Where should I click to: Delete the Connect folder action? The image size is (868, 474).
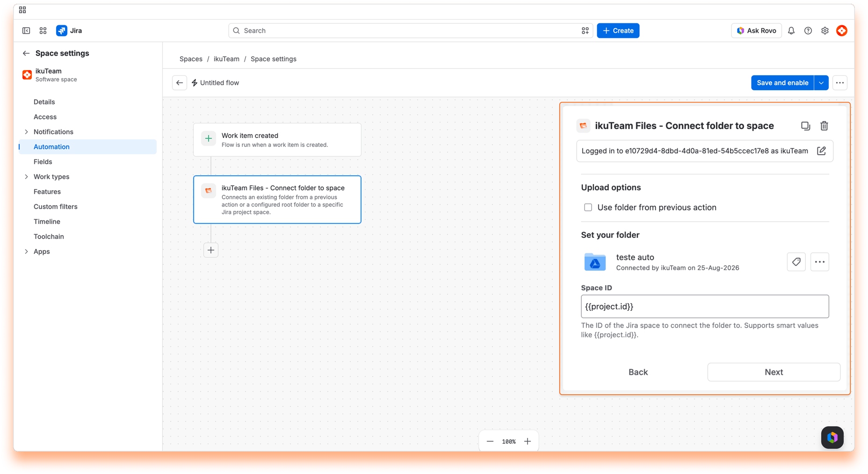click(824, 126)
